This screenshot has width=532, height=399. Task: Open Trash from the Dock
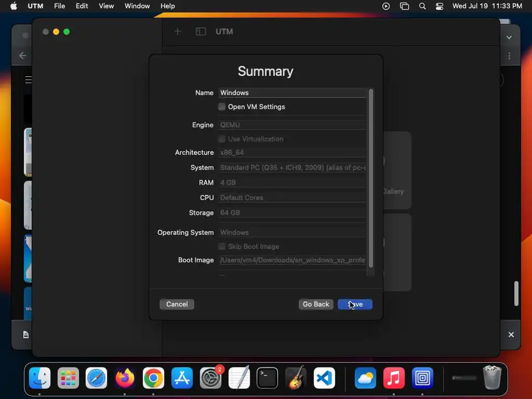click(x=492, y=377)
